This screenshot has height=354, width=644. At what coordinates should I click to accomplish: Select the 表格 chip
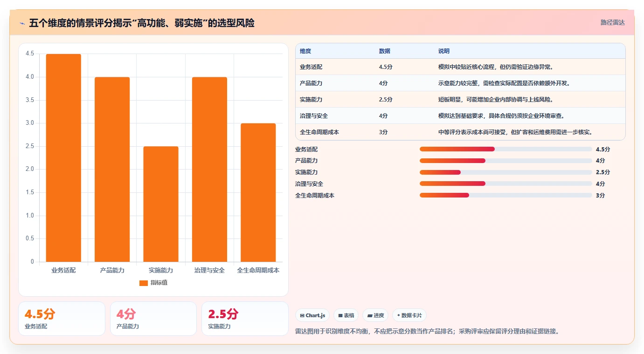[346, 315]
